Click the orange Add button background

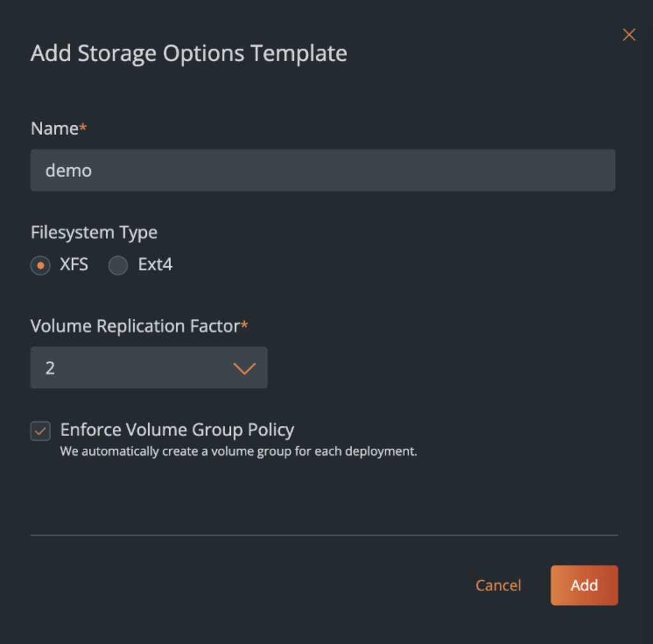583,585
